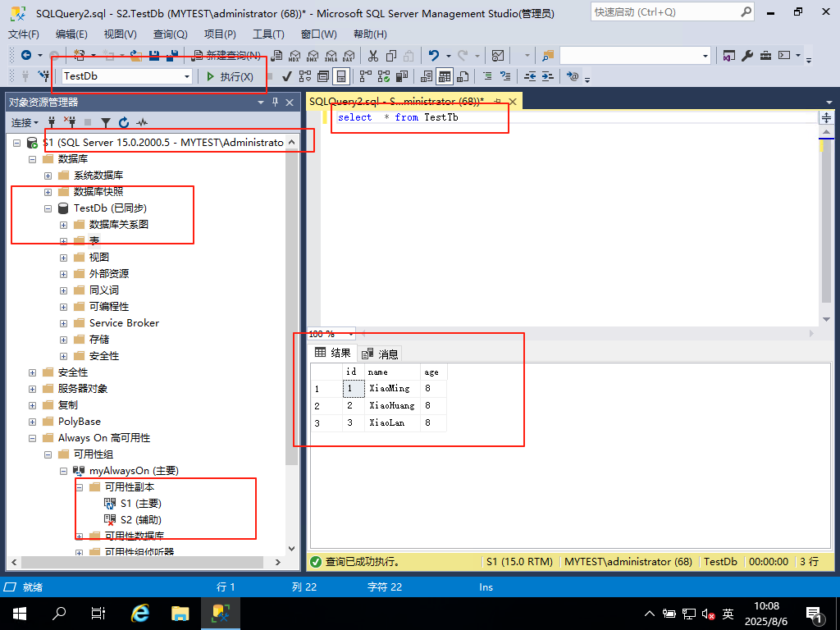Click the Parse checkmark icon
Image resolution: width=840 pixels, height=630 pixels.
(286, 76)
